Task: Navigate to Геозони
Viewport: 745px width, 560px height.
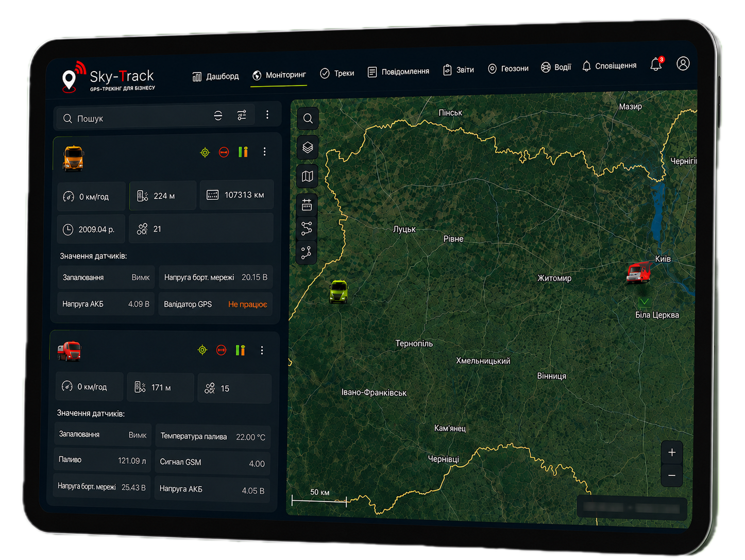Action: pos(508,69)
